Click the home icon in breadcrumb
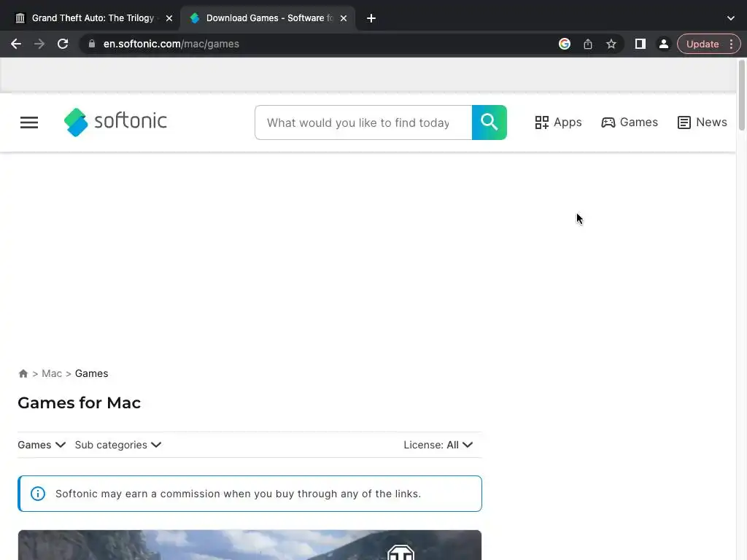Screen dimensions: 747x560 click(23, 373)
